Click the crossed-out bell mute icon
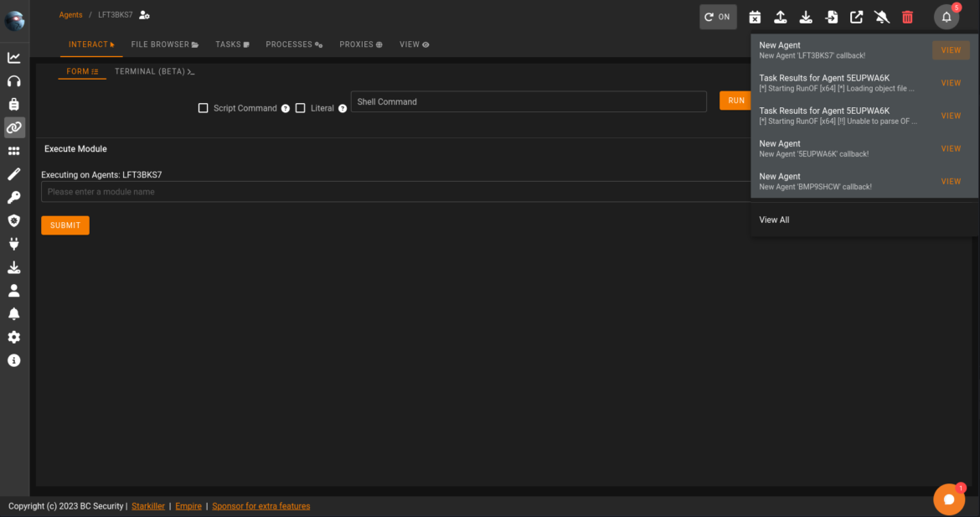Image resolution: width=980 pixels, height=517 pixels. tap(881, 17)
